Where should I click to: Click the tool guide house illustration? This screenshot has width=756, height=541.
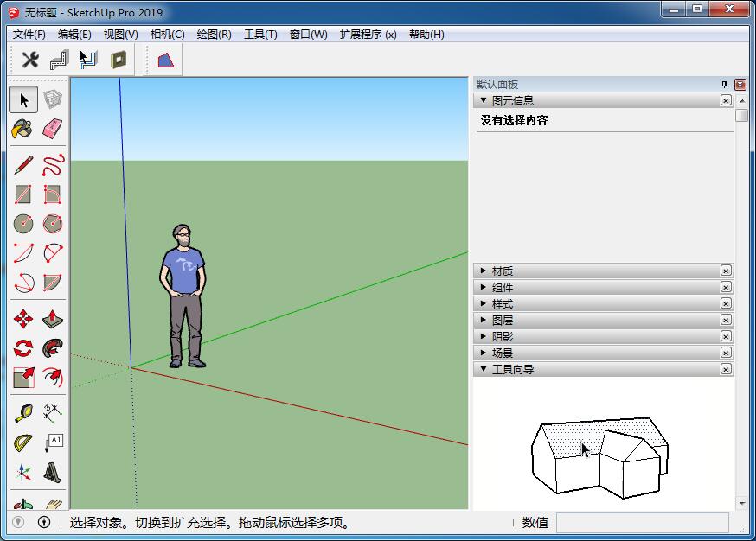[599, 458]
